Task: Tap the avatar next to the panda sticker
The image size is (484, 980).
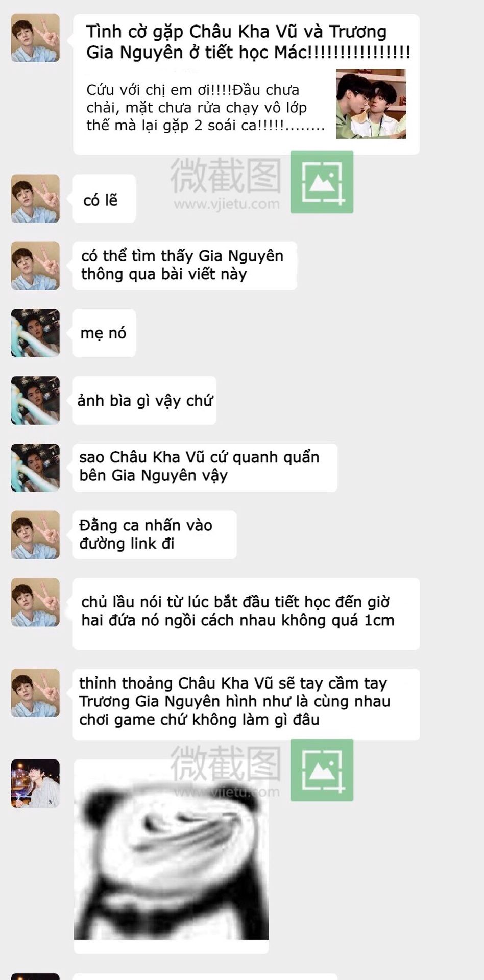Action: coord(35,783)
